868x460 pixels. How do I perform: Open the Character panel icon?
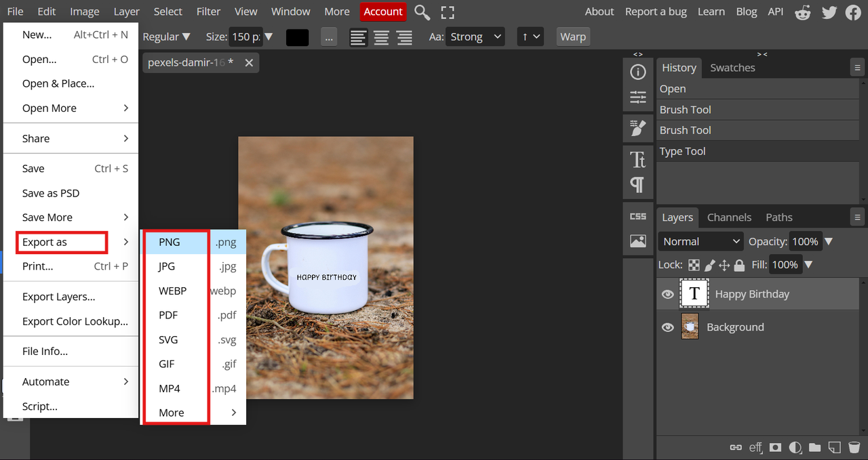pos(637,159)
